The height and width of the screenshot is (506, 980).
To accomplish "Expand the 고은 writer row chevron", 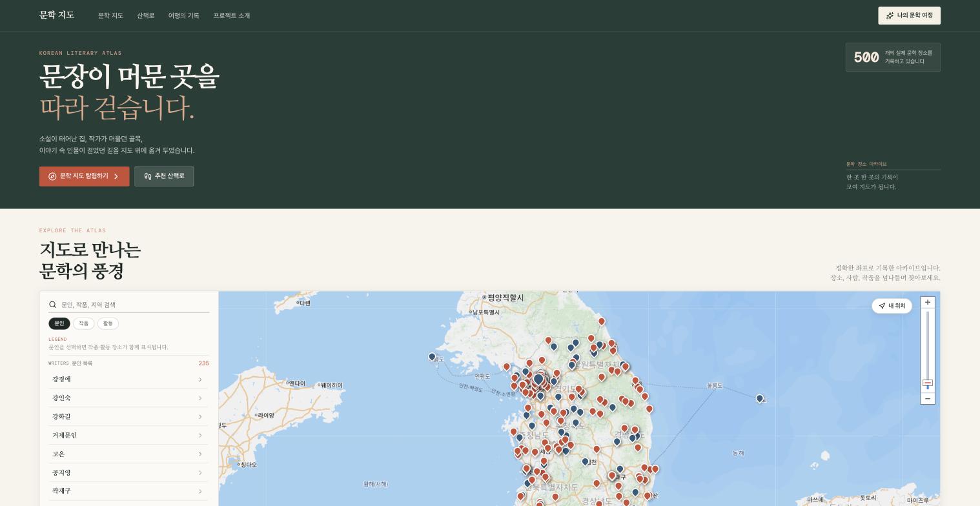I will (200, 454).
